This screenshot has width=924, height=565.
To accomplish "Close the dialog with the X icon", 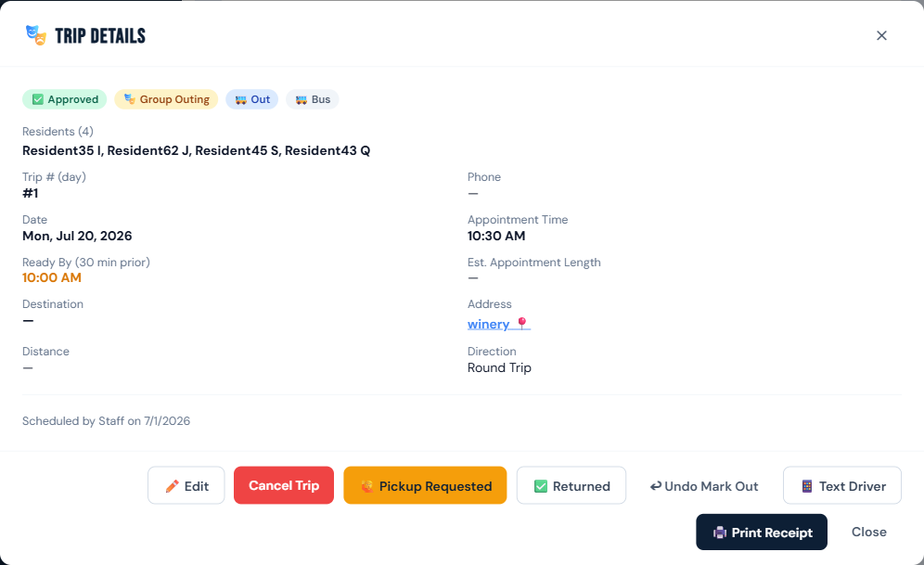I will point(881,36).
